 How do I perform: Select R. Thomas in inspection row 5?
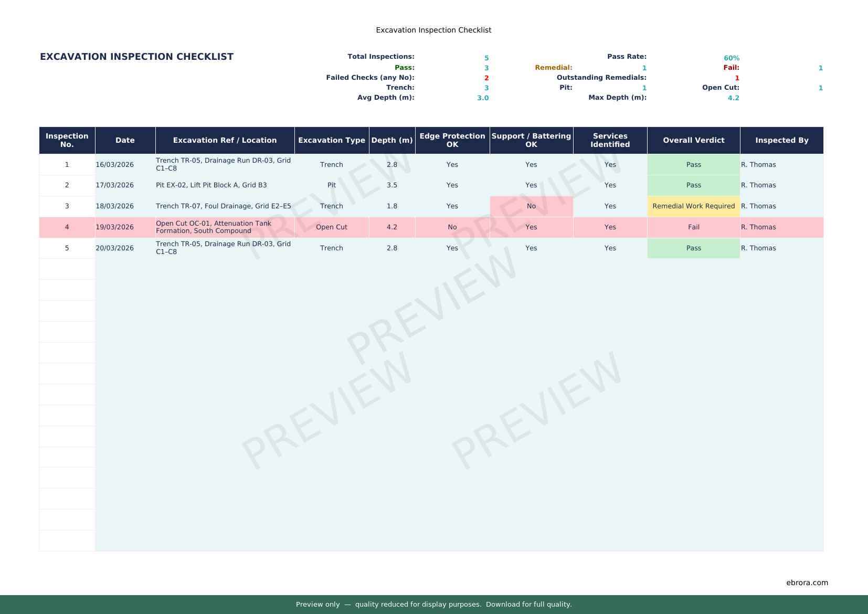[758, 248]
